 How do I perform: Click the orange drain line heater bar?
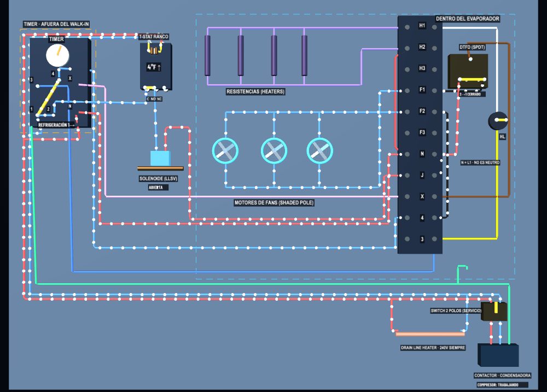pyautogui.click(x=430, y=334)
